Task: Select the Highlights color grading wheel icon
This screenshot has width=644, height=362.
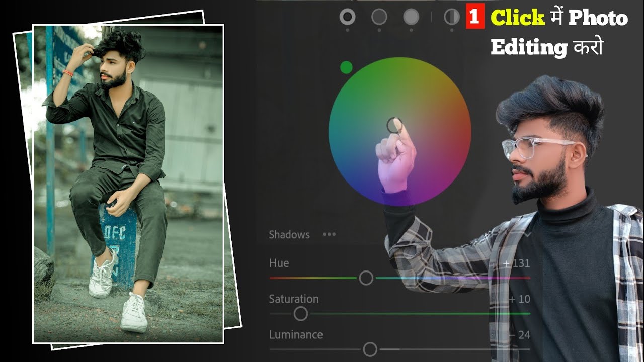Action: (411, 17)
